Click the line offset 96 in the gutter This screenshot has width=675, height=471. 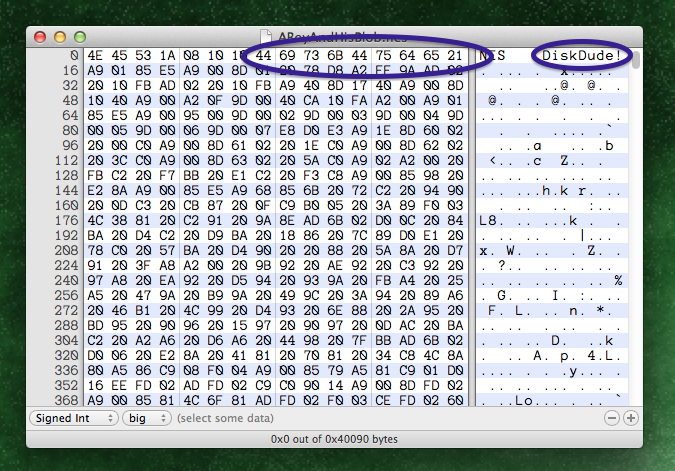pos(71,146)
